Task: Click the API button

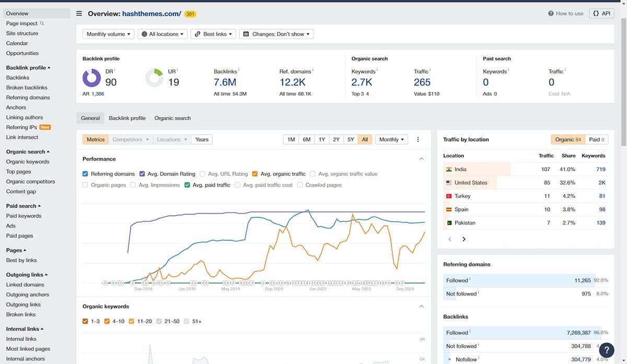Action: tap(601, 14)
